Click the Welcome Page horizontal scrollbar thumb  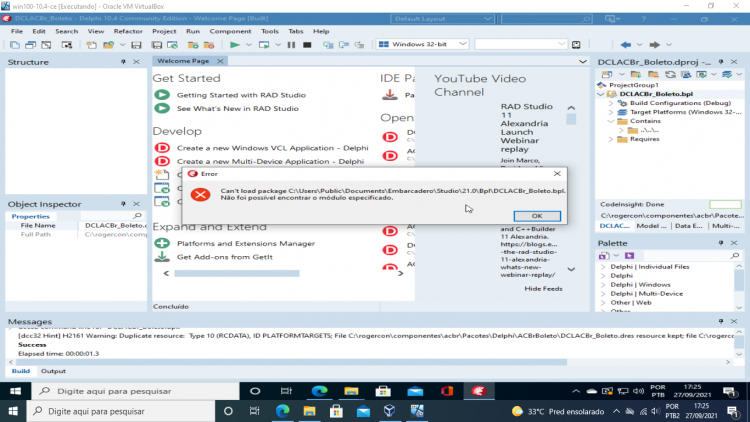click(237, 273)
